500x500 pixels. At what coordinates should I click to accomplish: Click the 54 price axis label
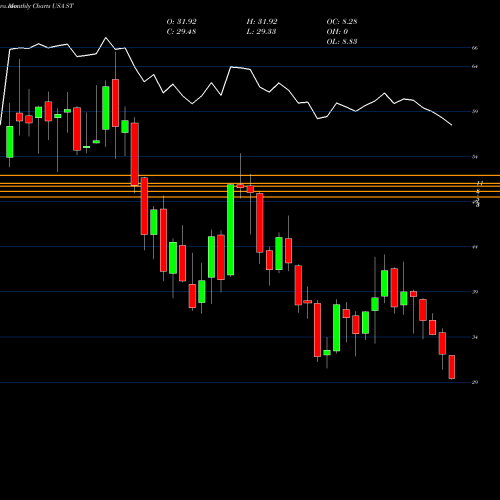click(x=475, y=157)
